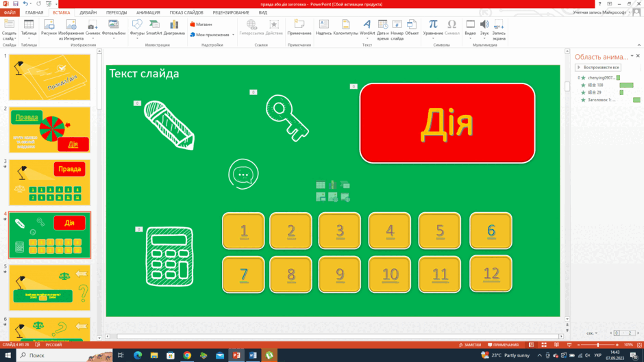Insert a text box with Надпись
Image resolution: width=644 pixels, height=362 pixels.
point(323,28)
